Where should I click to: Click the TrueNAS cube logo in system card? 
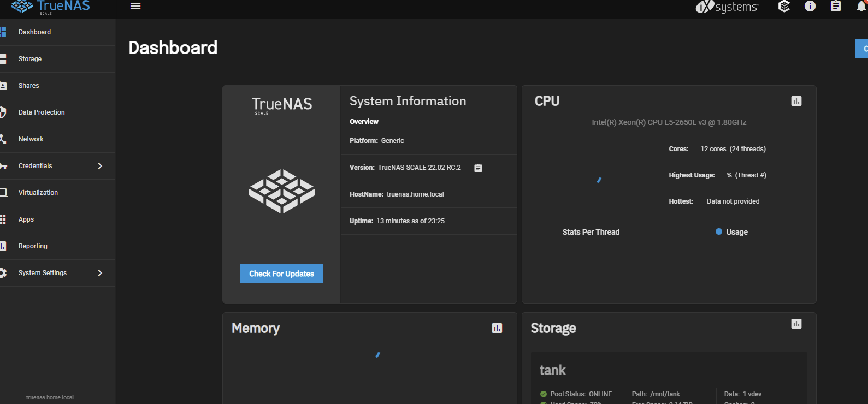282,191
